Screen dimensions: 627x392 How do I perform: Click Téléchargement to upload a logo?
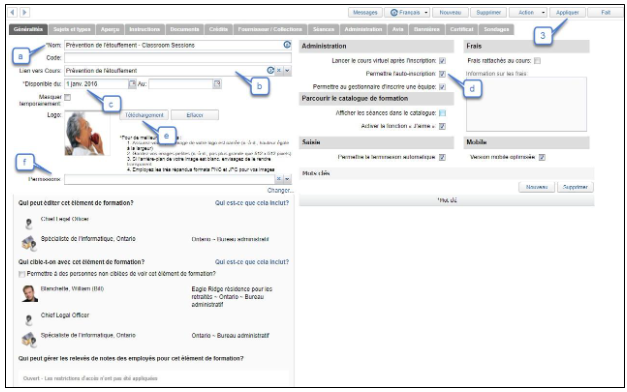click(144, 115)
